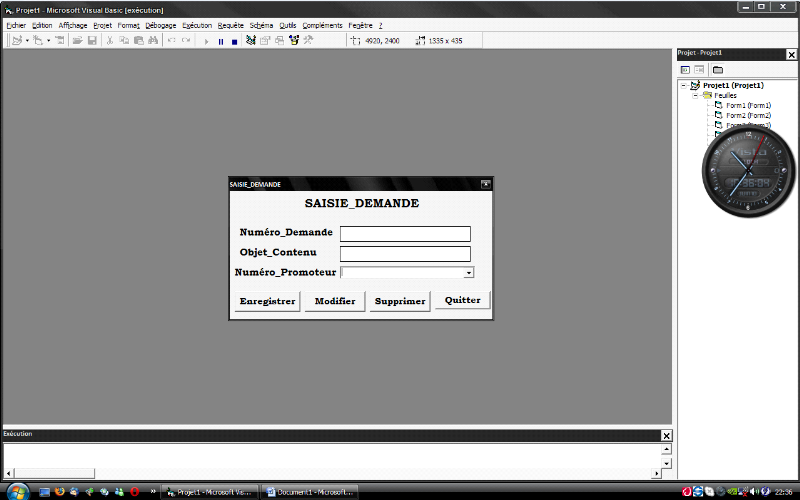Open the Affichage menu
The height and width of the screenshot is (500, 800).
pos(72,25)
